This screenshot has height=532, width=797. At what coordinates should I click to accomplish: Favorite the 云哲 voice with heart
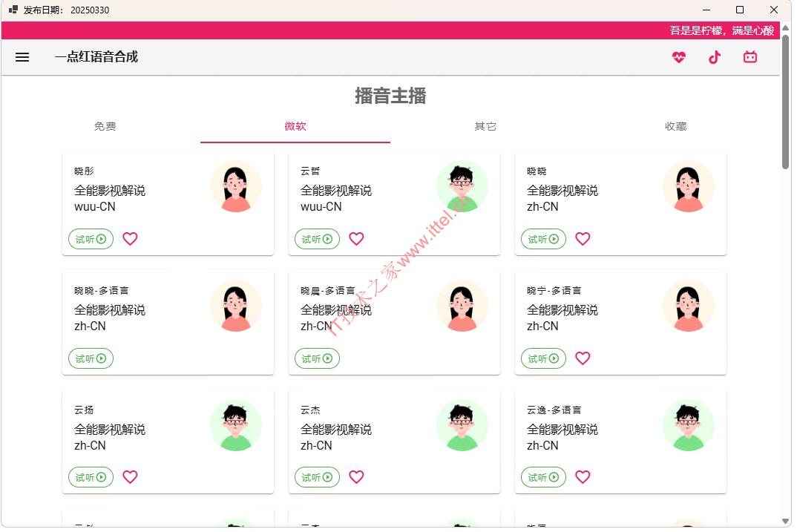tap(356, 239)
